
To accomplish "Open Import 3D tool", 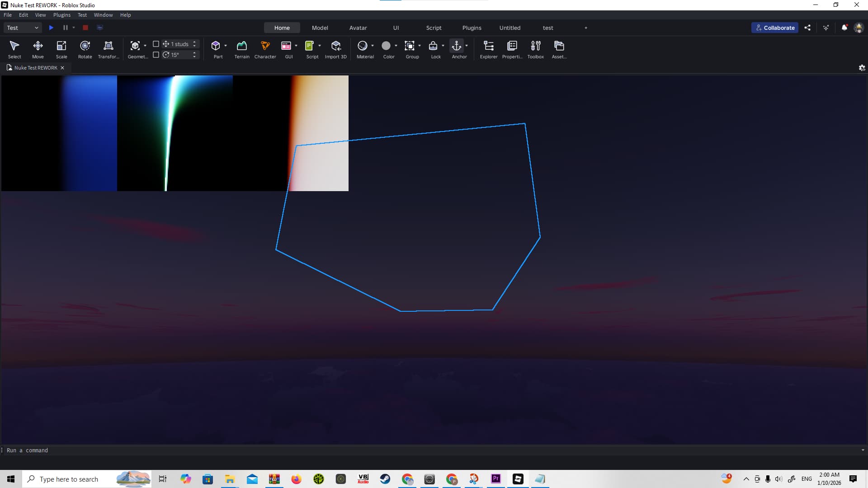I will pos(336,50).
